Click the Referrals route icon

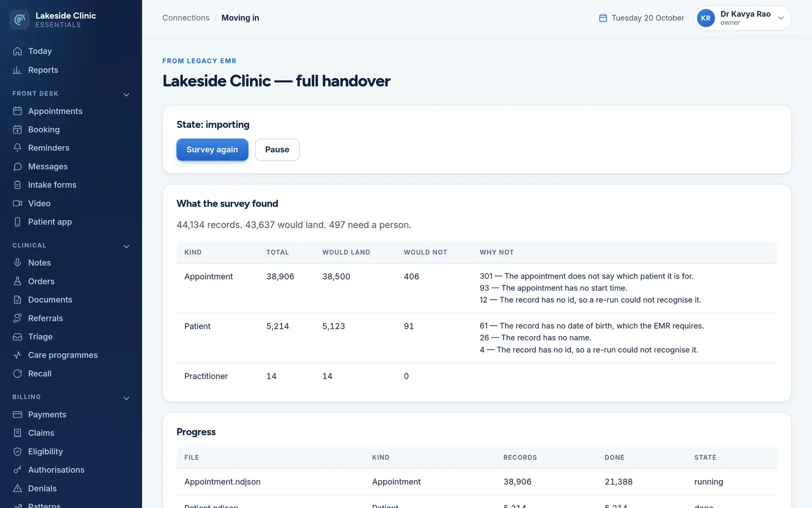point(17,318)
